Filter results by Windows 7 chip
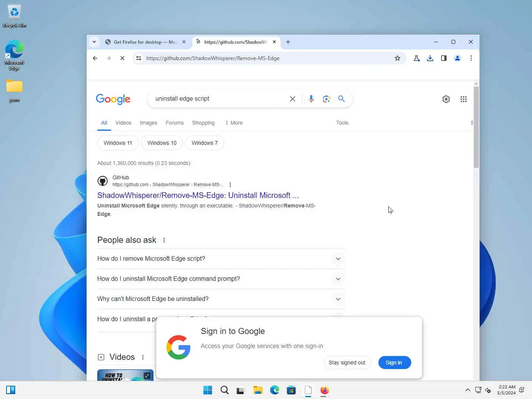This screenshot has height=399, width=532. pyautogui.click(x=205, y=143)
